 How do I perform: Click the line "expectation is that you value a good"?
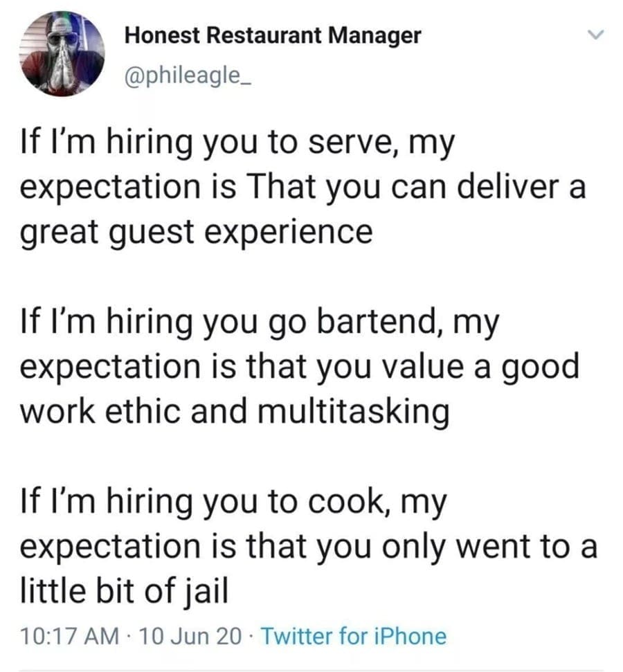pos(300,367)
